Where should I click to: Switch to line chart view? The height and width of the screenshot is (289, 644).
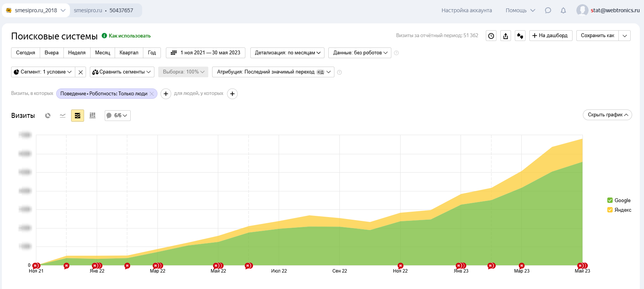[x=63, y=116]
